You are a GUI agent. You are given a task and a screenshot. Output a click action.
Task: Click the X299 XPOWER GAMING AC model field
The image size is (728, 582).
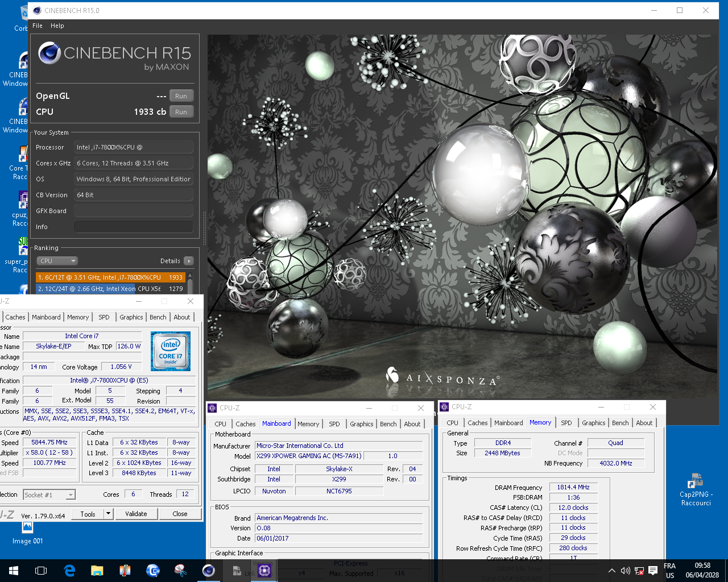click(x=308, y=456)
